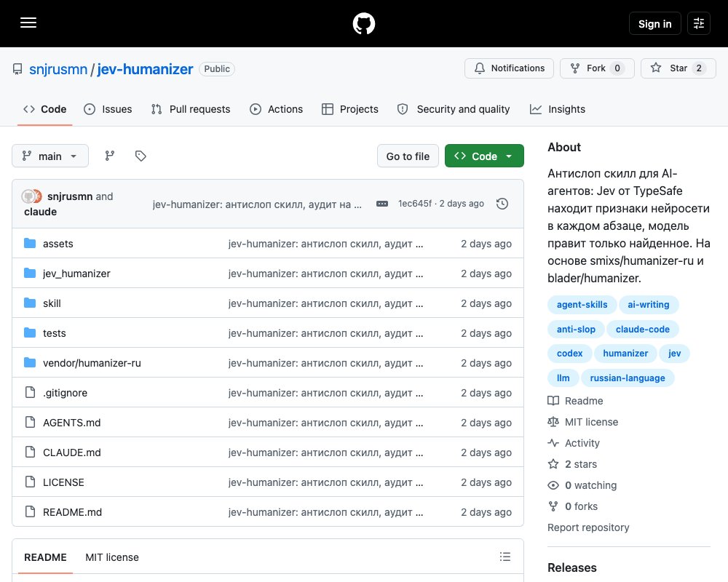Click the folder icon beside assets
Viewport: 728px width, 582px height.
click(x=30, y=243)
